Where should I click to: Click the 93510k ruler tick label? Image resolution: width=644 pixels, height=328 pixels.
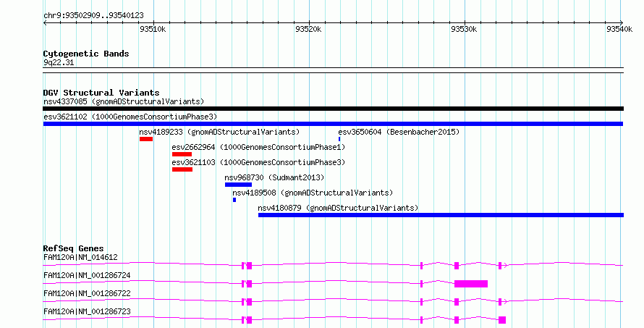(x=153, y=29)
